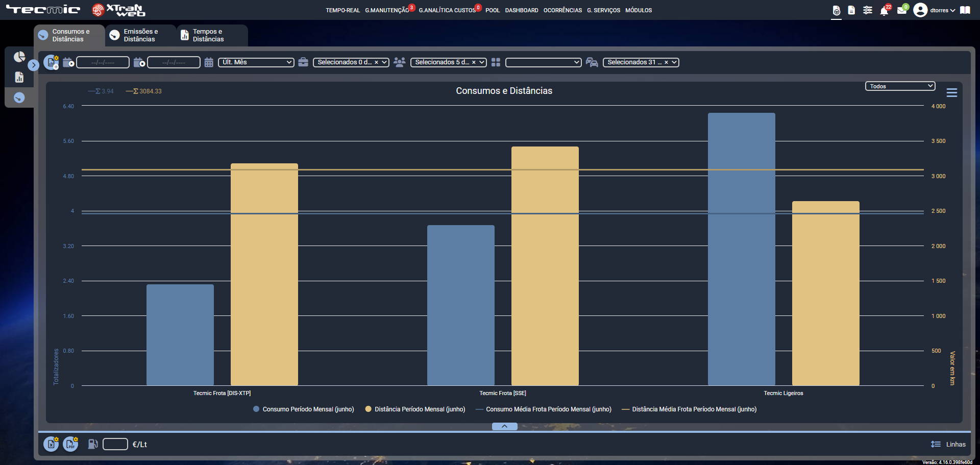Open the user manual book icon

(965, 10)
